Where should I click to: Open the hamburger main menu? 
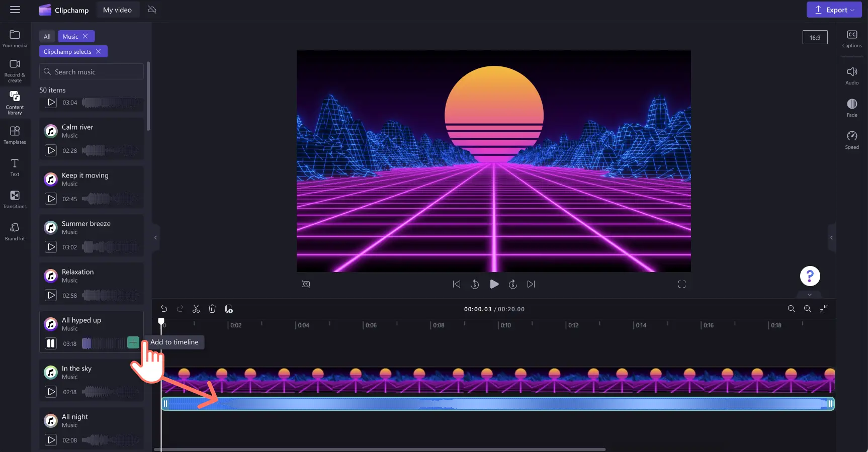click(x=15, y=10)
